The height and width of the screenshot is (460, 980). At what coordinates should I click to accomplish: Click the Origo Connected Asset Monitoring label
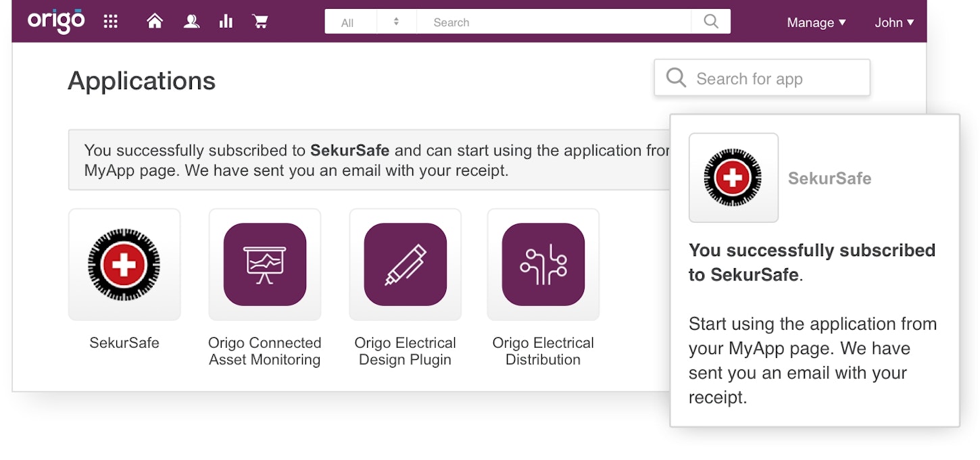pyautogui.click(x=265, y=351)
